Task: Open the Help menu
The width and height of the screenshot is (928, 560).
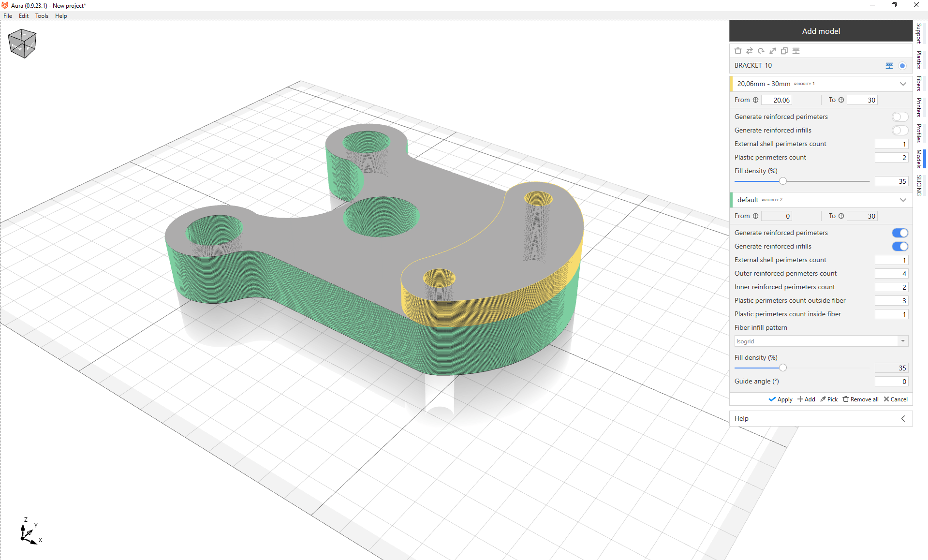Action: point(61,16)
